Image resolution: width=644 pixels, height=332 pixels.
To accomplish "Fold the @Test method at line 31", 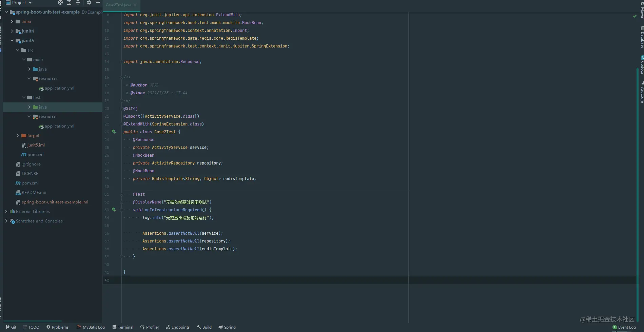I will click(121, 194).
